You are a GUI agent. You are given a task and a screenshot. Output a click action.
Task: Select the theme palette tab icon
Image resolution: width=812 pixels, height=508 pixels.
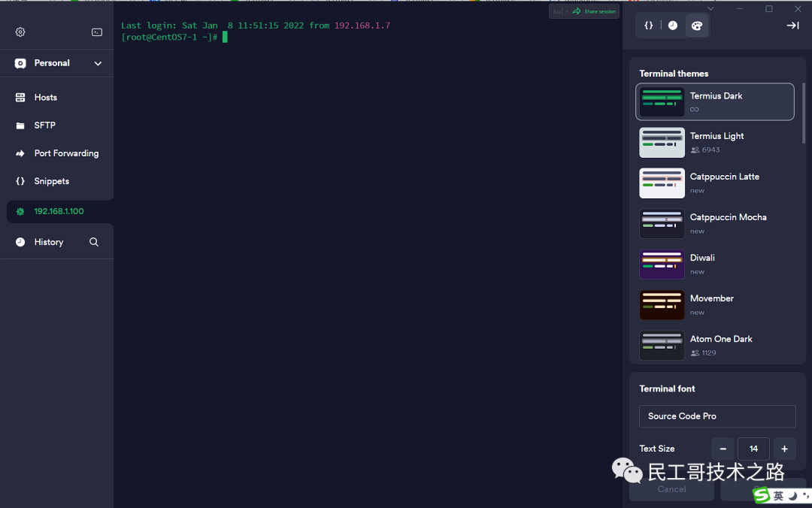click(696, 26)
